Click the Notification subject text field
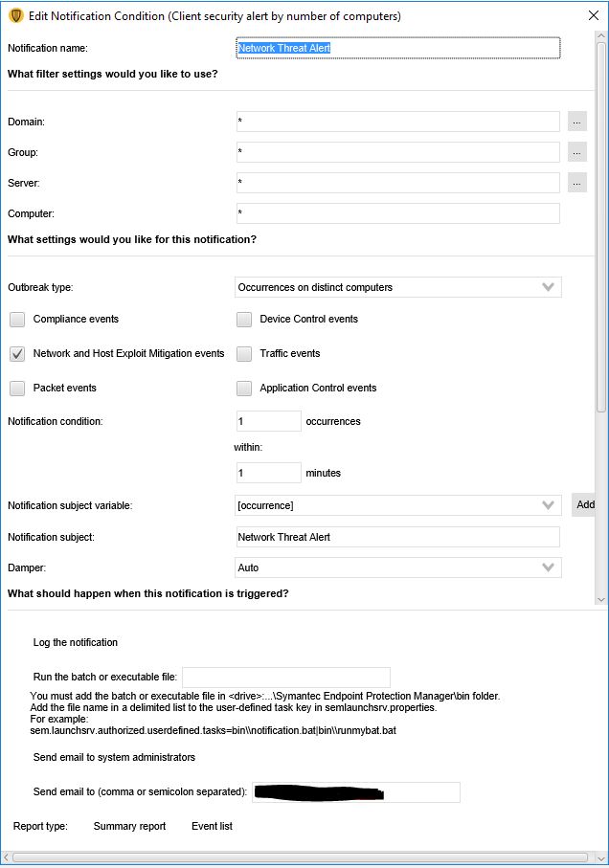Screen dimensions: 609x868 point(398,536)
